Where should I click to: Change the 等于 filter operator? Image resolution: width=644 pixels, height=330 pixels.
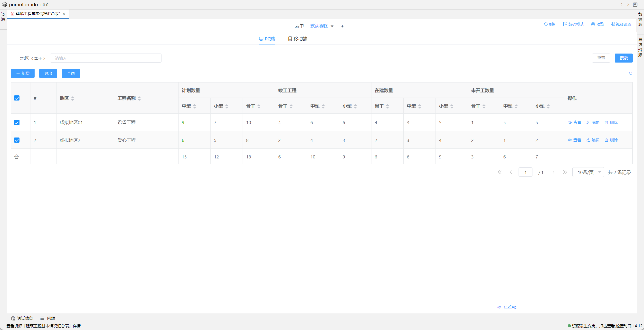pos(38,58)
